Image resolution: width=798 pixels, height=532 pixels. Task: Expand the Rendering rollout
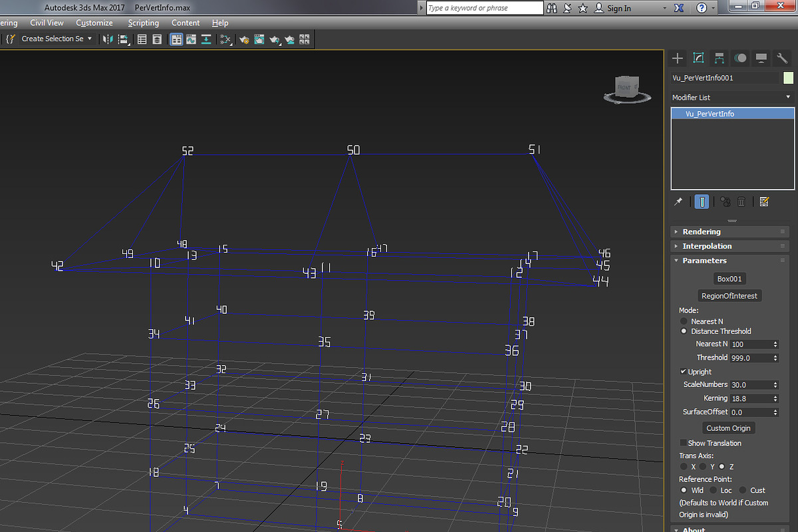point(730,231)
